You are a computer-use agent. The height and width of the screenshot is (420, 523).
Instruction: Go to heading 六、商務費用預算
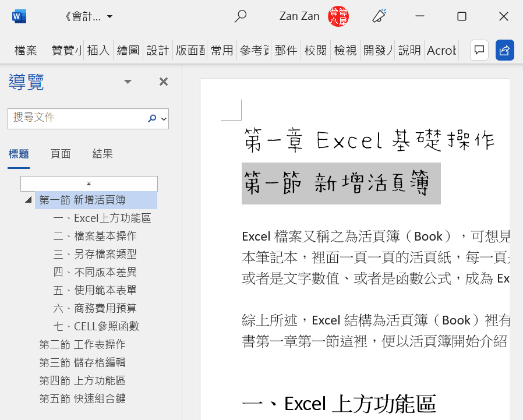[95, 308]
